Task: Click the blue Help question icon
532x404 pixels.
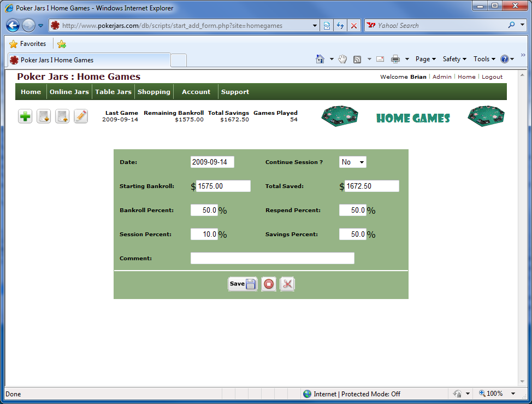Action: point(505,59)
